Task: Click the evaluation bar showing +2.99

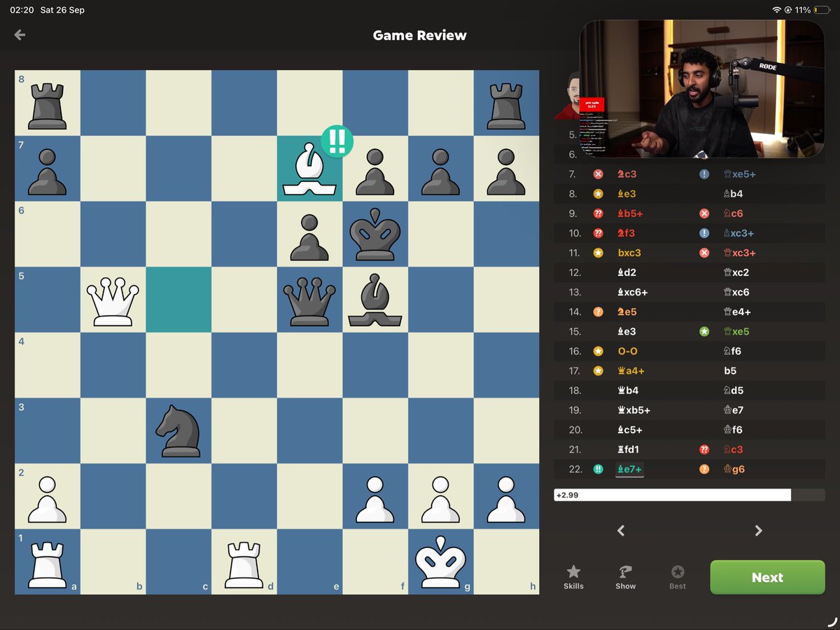Action: point(689,495)
